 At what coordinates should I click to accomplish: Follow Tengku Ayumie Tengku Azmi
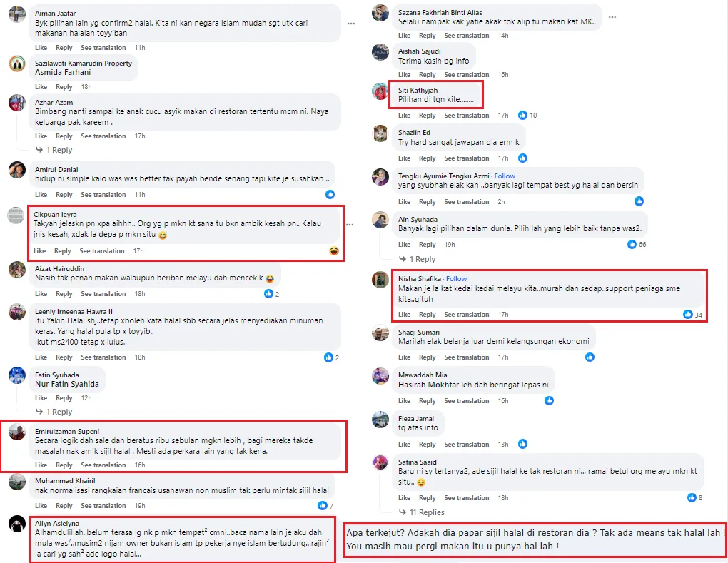(505, 176)
